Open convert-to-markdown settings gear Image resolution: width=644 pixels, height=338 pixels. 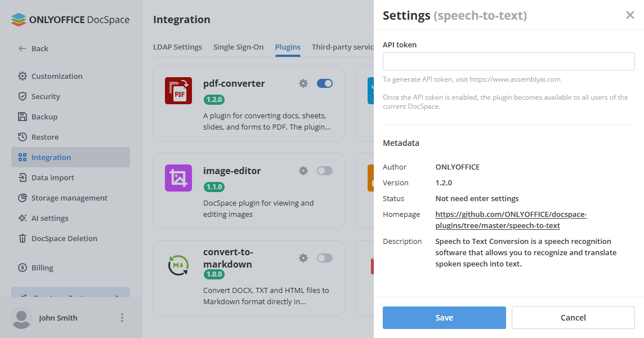[x=303, y=258]
